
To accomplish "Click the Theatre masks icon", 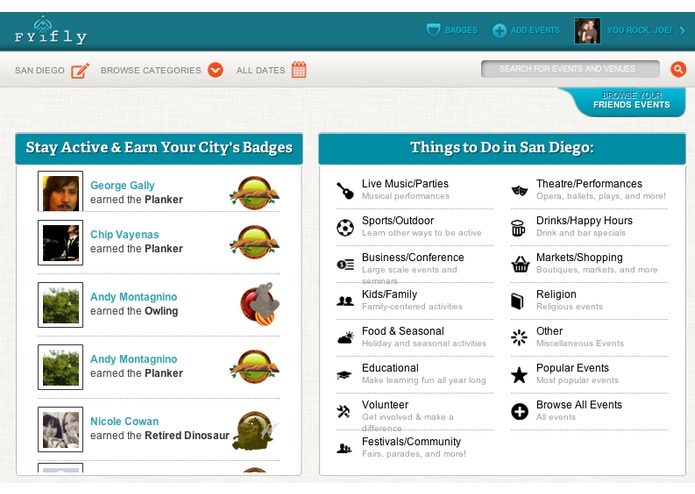I will coord(519,191).
